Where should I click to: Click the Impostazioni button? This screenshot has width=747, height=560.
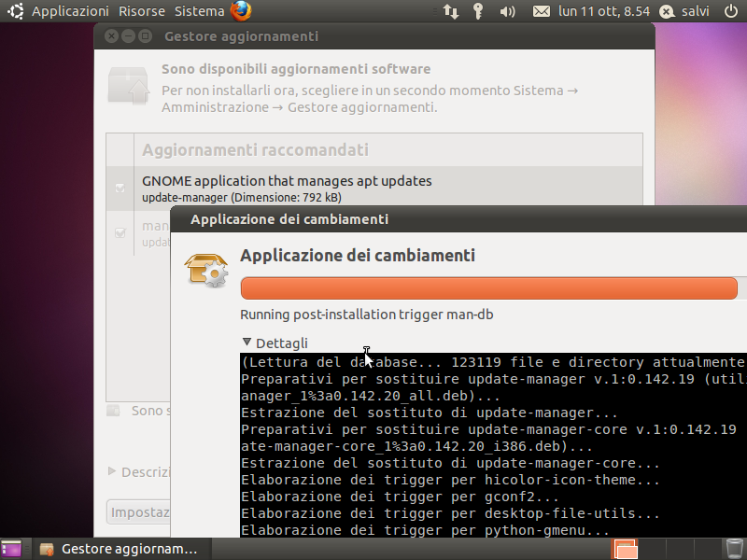click(138, 512)
